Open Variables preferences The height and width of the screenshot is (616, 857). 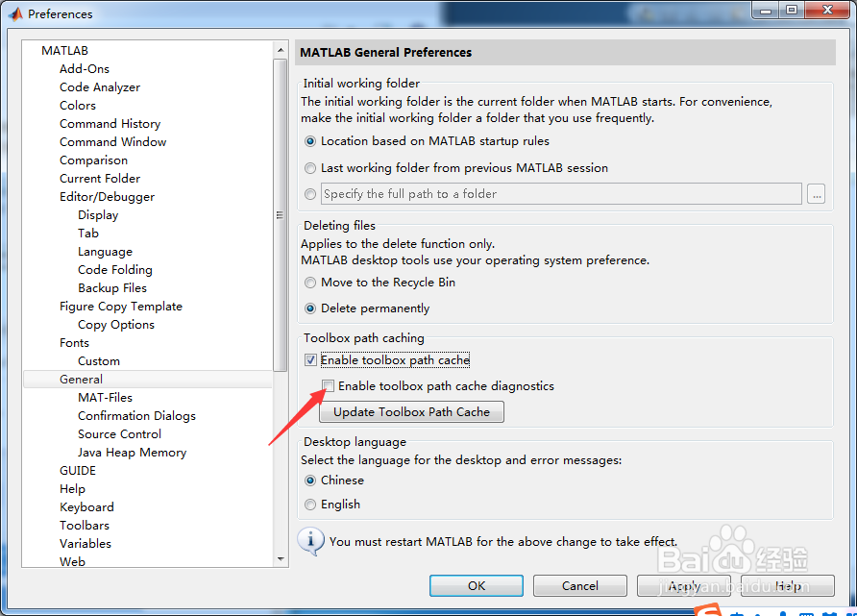86,544
